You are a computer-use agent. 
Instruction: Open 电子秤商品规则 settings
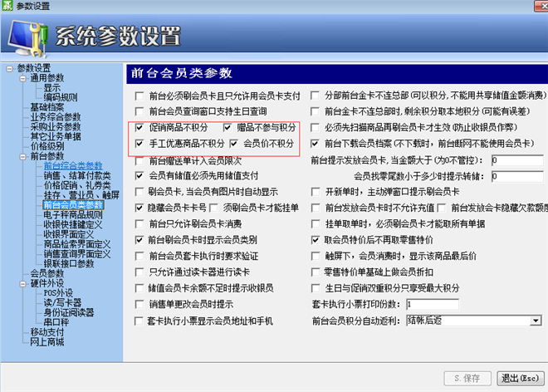pos(73,215)
